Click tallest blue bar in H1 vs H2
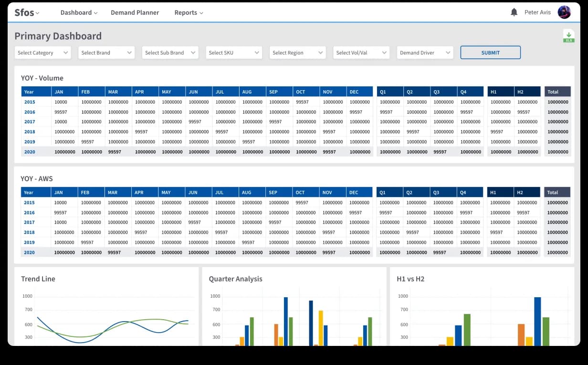This screenshot has height=365, width=588. (x=537, y=322)
